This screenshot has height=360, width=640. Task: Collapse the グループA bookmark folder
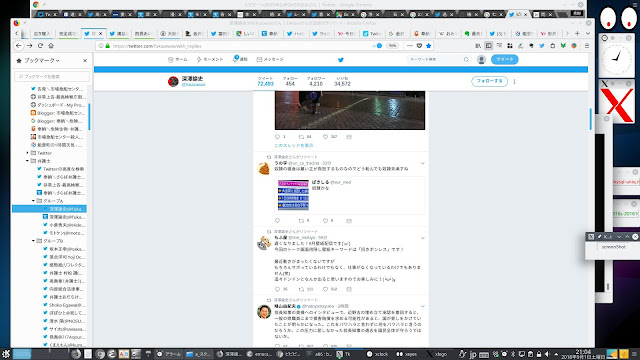click(x=33, y=201)
